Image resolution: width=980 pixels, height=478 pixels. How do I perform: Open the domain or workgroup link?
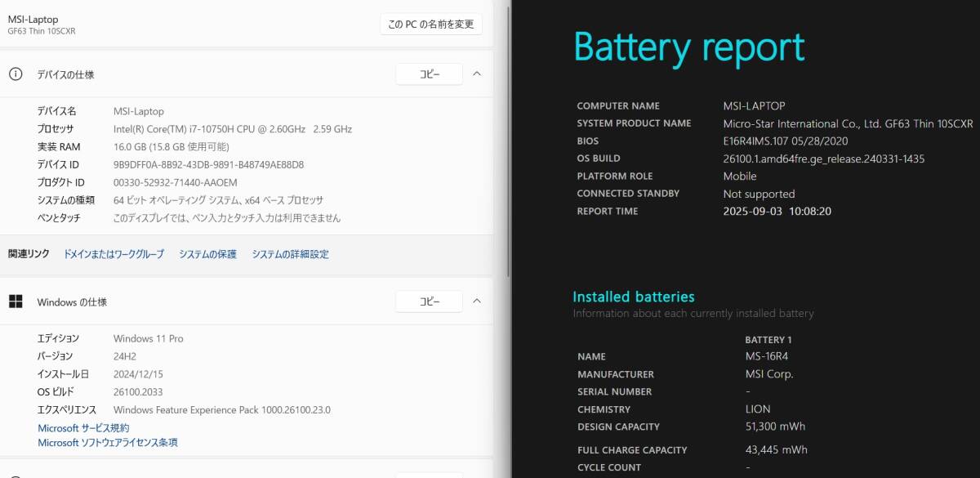(x=114, y=254)
